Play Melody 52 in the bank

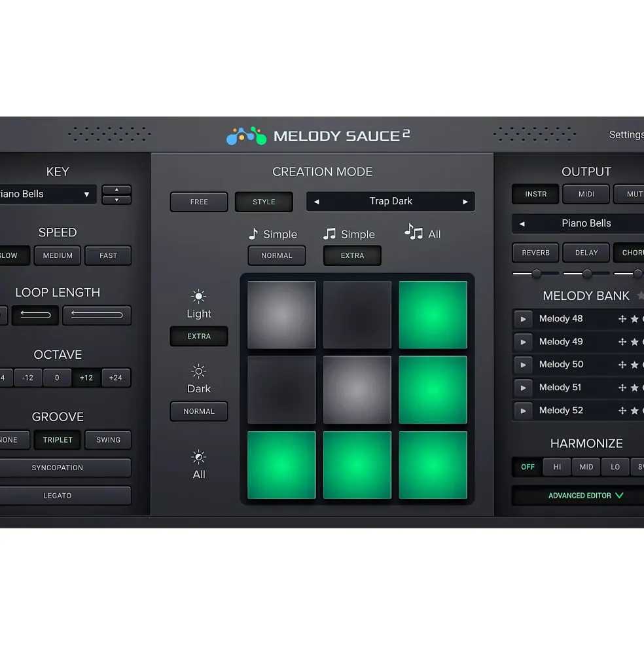pyautogui.click(x=523, y=411)
